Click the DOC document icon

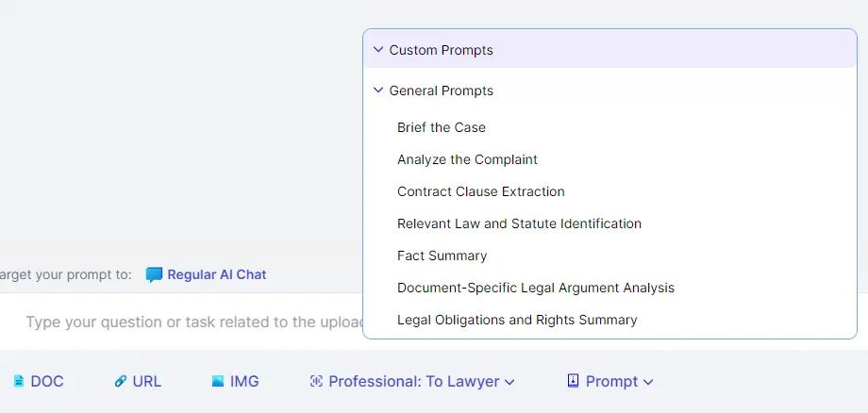pos(19,381)
